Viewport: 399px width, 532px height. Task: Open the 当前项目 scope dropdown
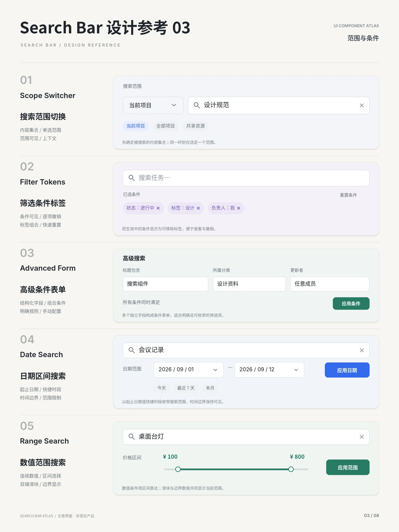coord(153,106)
